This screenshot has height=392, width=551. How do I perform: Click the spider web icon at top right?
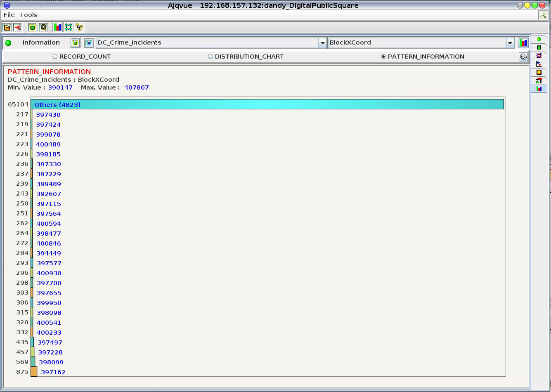coord(543,15)
